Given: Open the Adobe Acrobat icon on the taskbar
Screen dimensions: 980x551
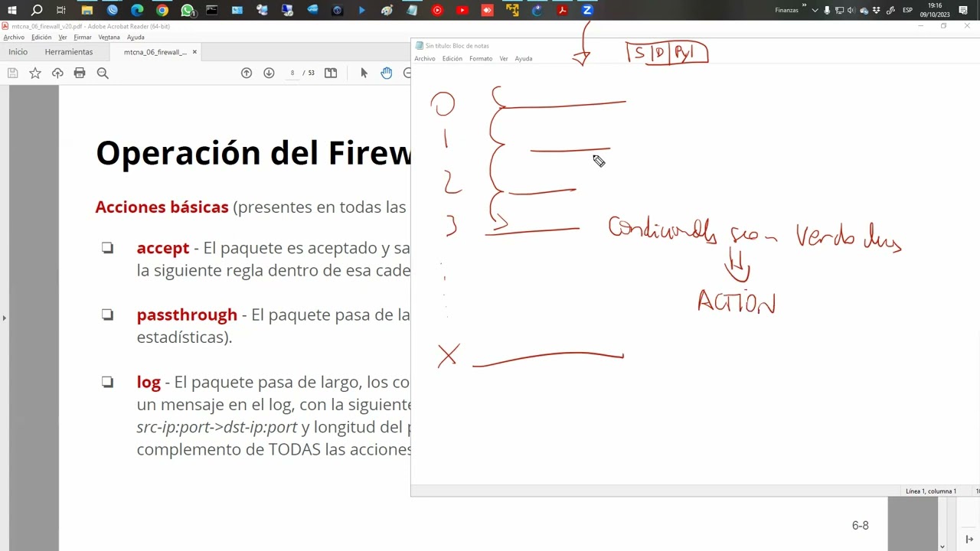Looking at the screenshot, I should tap(562, 10).
